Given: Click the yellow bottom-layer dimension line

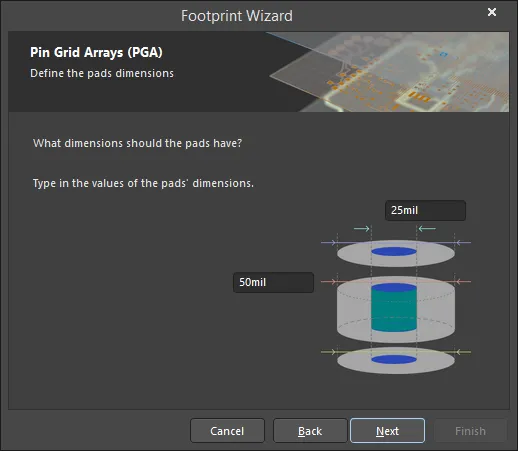Looking at the screenshot, I should click(x=396, y=352).
